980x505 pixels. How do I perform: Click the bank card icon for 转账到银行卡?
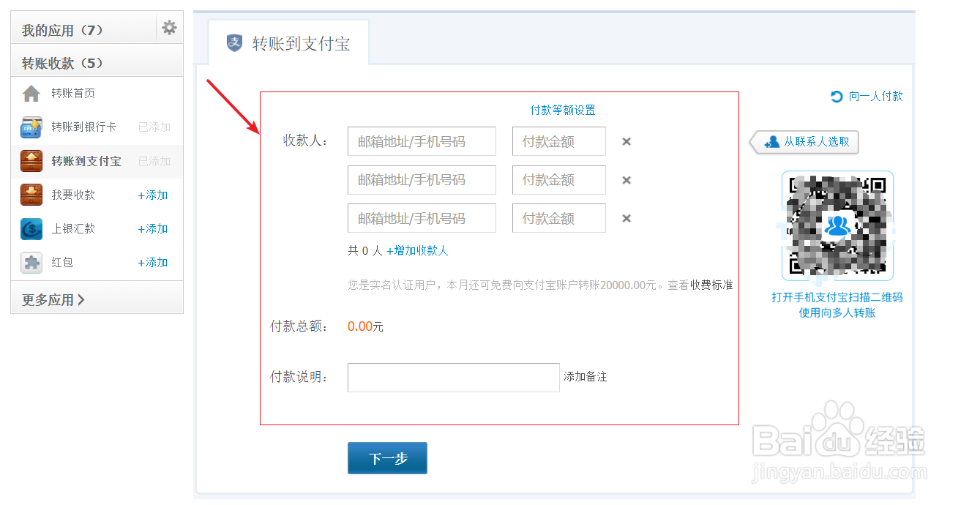tap(31, 127)
